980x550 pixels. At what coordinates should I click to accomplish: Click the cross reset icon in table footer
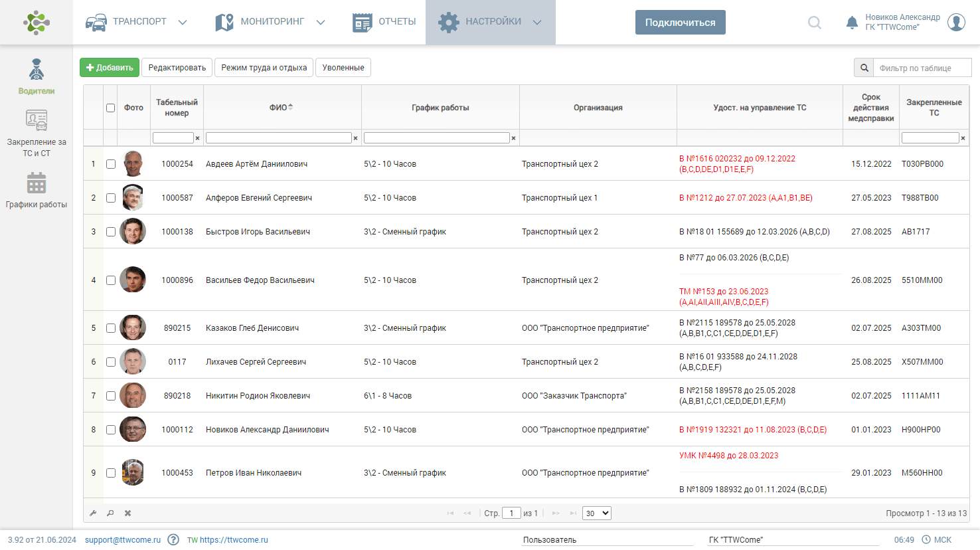[127, 513]
